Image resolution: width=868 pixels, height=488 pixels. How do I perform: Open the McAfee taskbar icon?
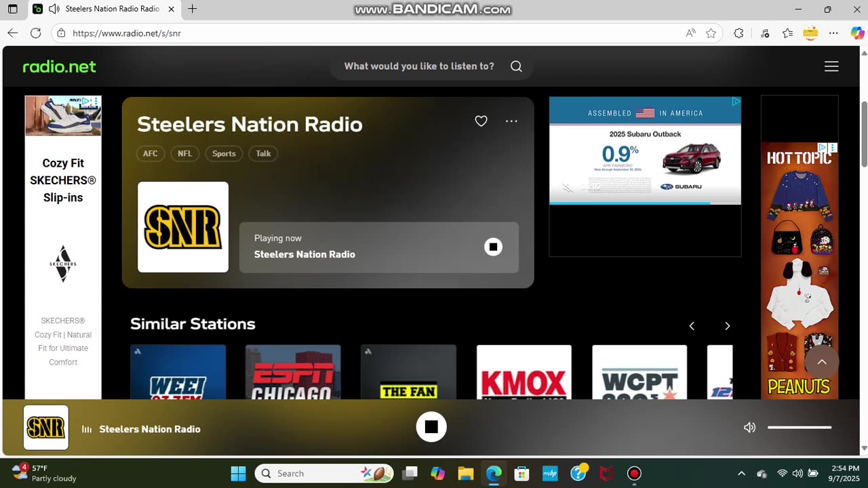click(606, 473)
